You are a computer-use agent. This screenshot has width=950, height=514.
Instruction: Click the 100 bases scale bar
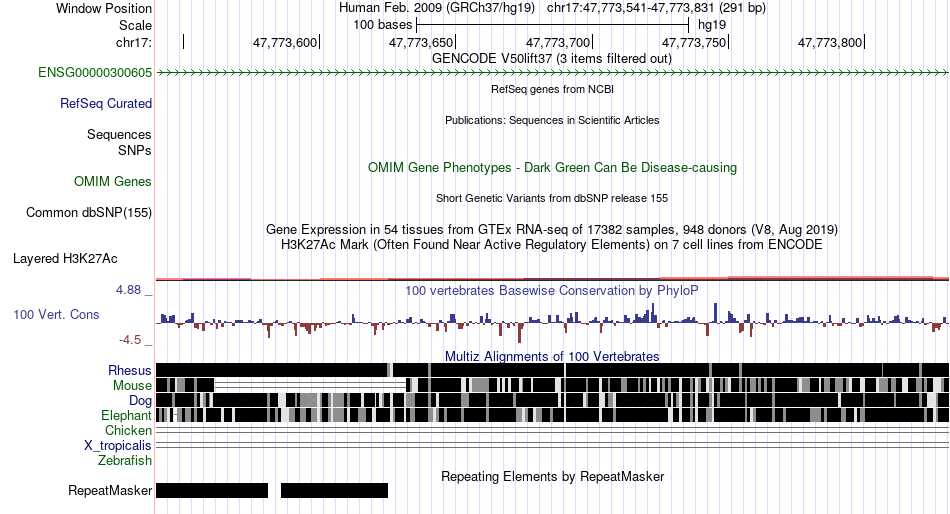point(553,25)
